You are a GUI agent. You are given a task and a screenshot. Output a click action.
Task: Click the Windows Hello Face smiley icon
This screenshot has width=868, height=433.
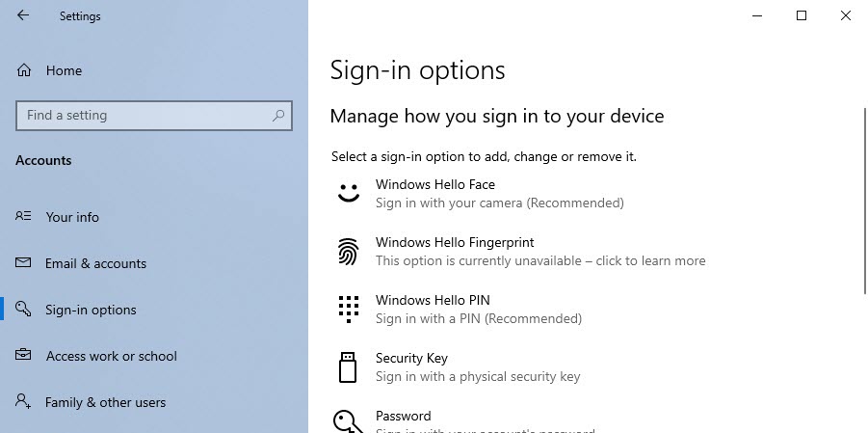tap(349, 194)
